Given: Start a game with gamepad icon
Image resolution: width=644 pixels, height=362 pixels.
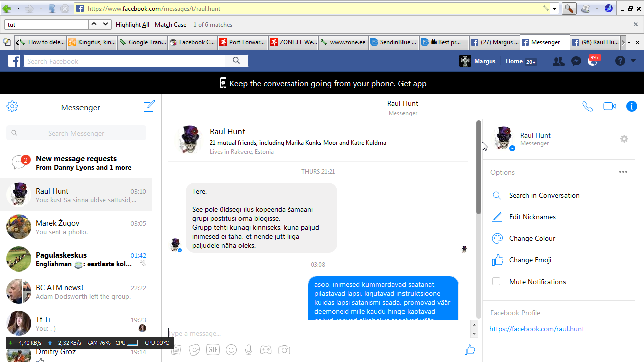Looking at the screenshot, I should point(265,350).
